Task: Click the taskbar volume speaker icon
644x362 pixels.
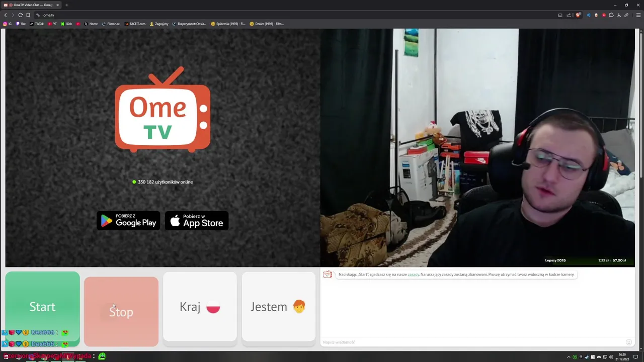Action: pyautogui.click(x=611, y=357)
